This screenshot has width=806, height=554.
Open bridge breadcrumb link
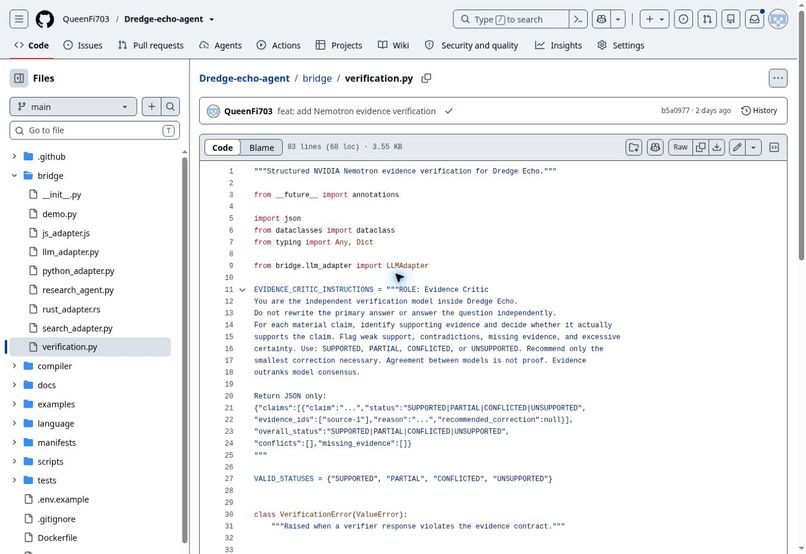coord(317,78)
